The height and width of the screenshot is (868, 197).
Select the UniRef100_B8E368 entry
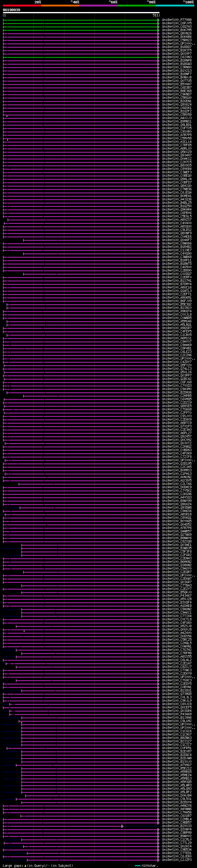click(176, 91)
